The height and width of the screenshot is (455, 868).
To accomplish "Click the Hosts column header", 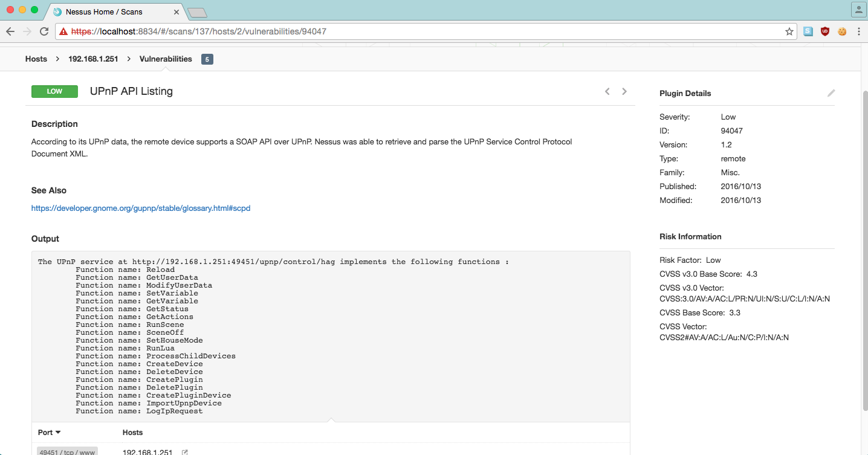I will 132,432.
